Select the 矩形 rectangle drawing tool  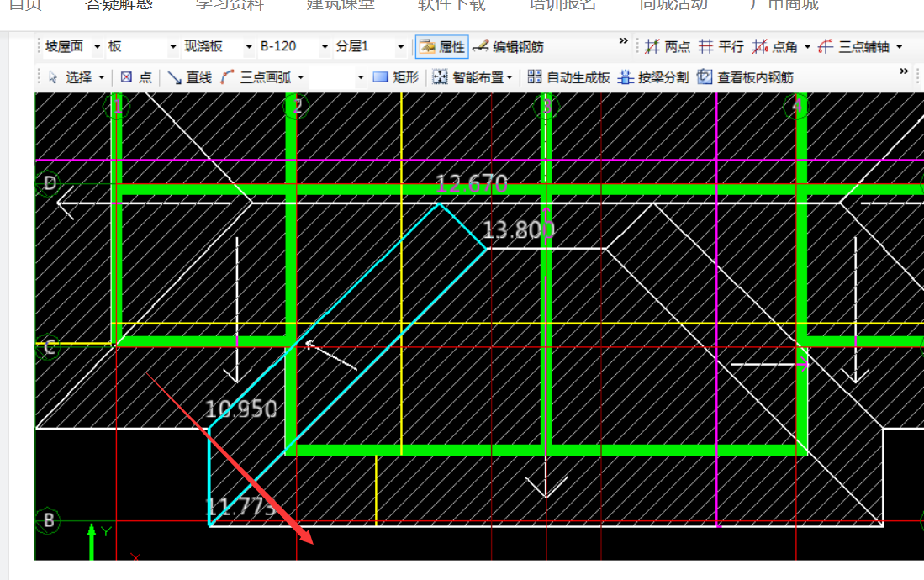[396, 77]
